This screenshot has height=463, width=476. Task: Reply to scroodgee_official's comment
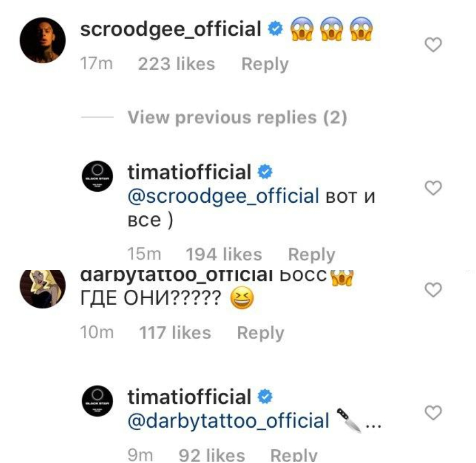click(265, 64)
